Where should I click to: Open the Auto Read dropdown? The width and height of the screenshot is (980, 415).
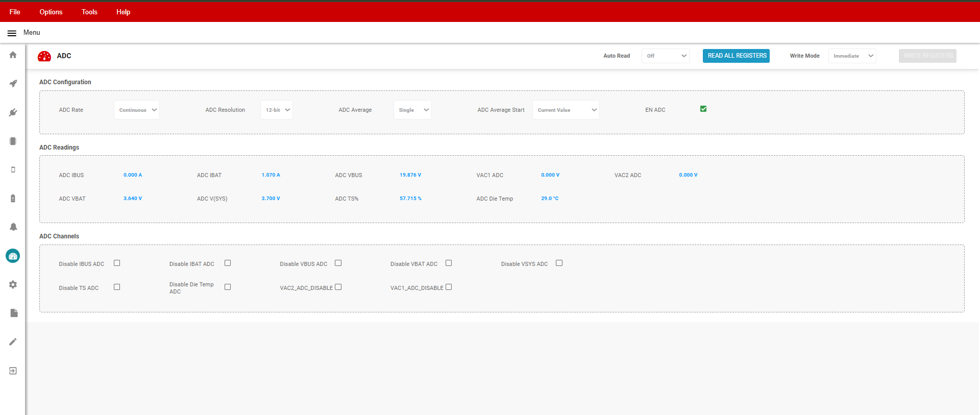click(x=666, y=56)
